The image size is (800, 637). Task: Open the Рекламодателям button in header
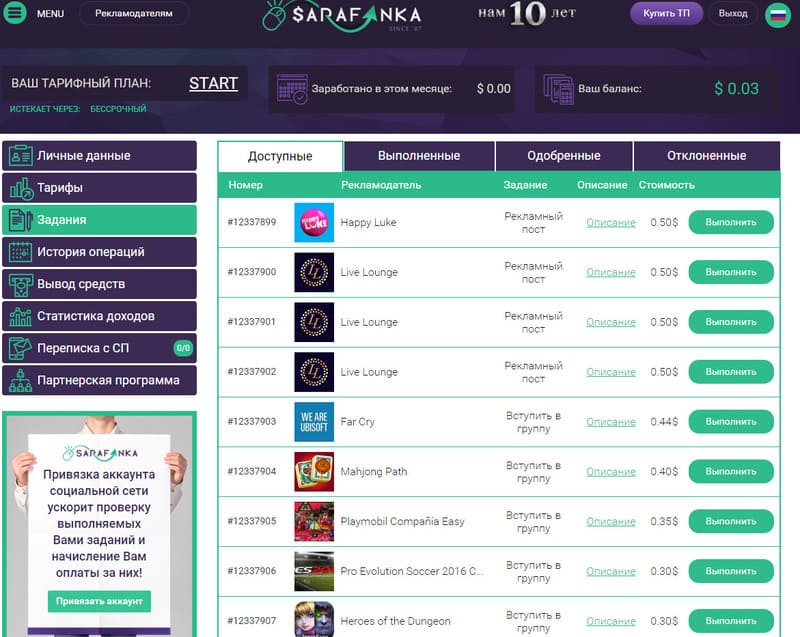(x=134, y=14)
